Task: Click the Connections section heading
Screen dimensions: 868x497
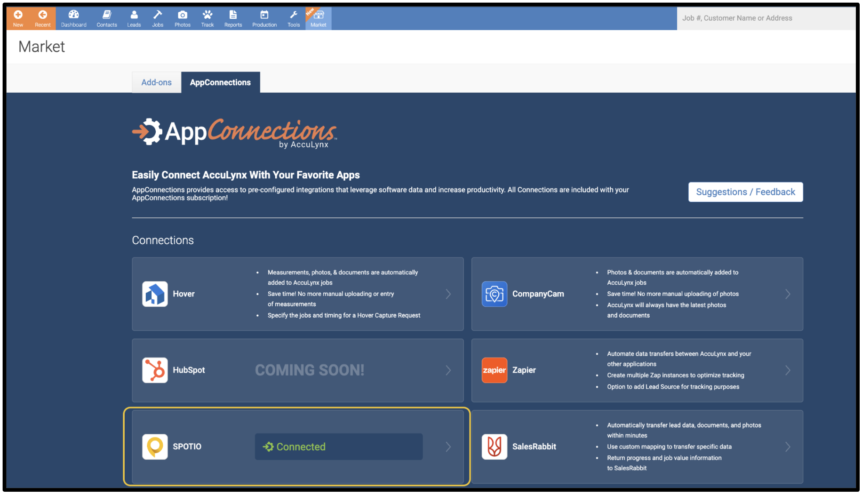Action: click(163, 241)
